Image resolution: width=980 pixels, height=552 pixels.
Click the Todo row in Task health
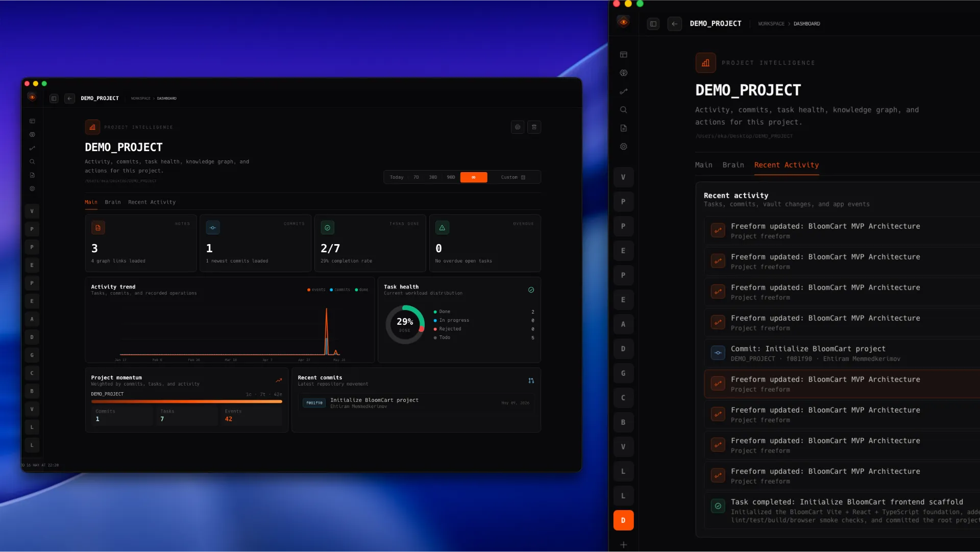click(484, 338)
